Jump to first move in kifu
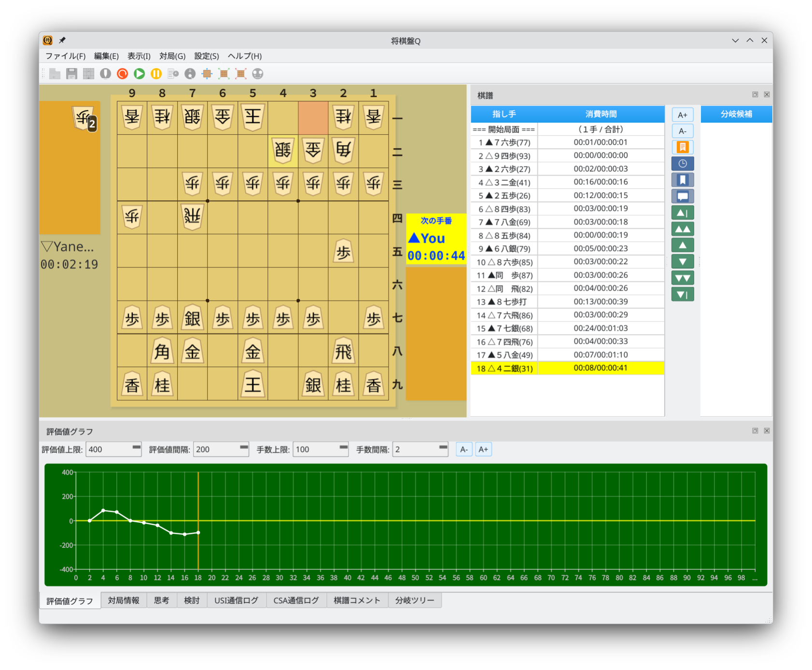Viewport: 812px width, 670px height. [x=682, y=213]
